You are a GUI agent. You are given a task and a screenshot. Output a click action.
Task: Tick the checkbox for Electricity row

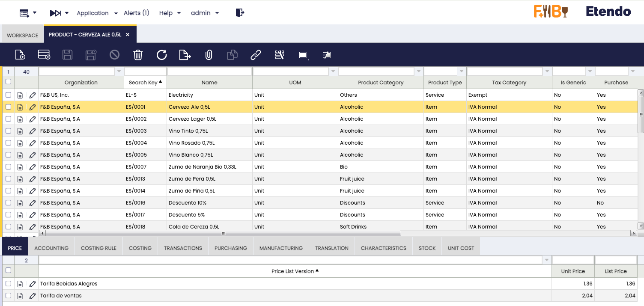click(8, 95)
